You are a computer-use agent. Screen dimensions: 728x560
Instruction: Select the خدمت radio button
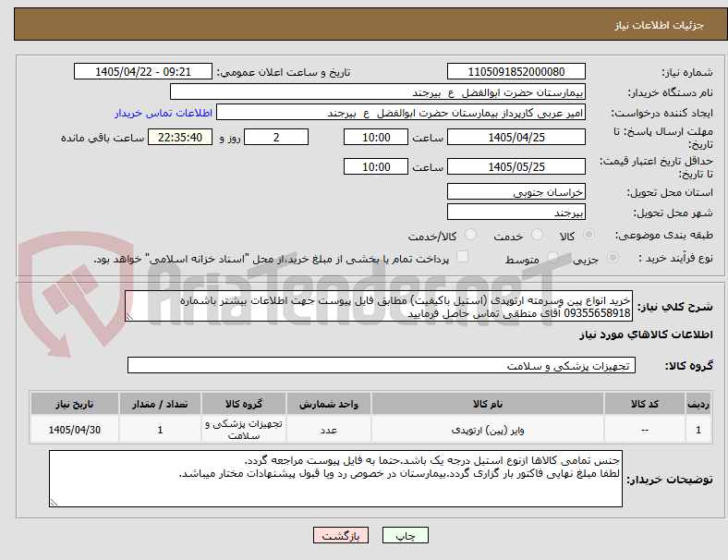pos(537,235)
